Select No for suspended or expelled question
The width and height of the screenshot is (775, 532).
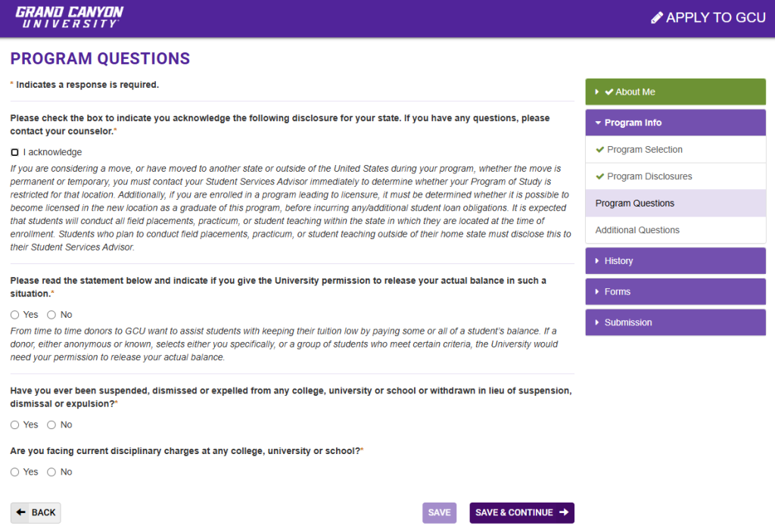click(51, 425)
